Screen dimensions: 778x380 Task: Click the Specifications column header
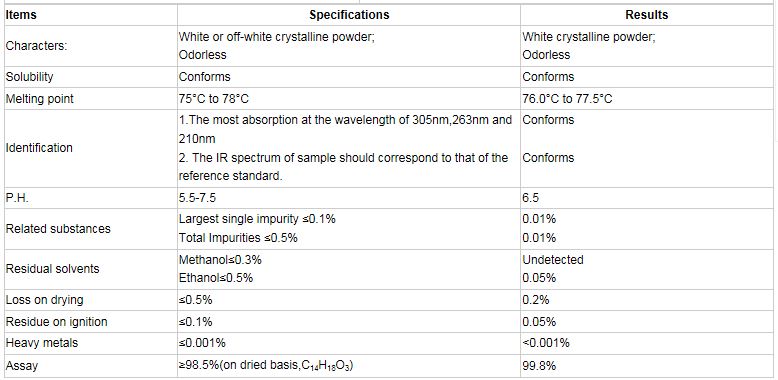click(x=349, y=15)
